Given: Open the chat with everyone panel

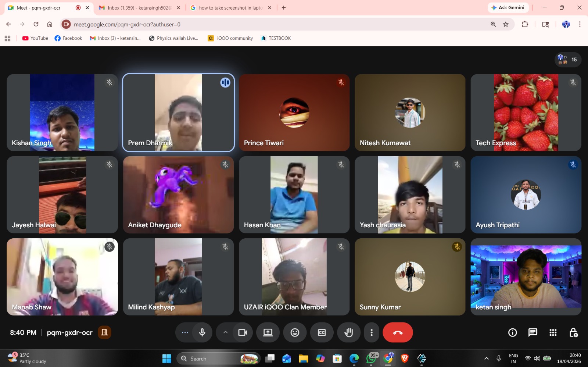Looking at the screenshot, I should click(x=533, y=332).
